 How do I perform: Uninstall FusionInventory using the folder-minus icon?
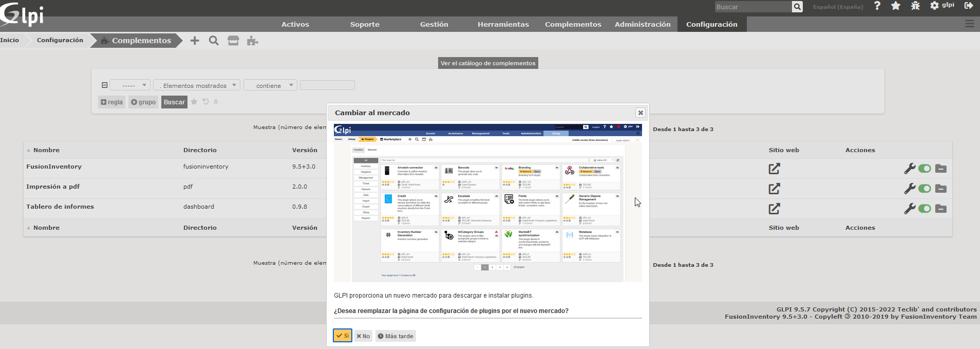(x=941, y=169)
